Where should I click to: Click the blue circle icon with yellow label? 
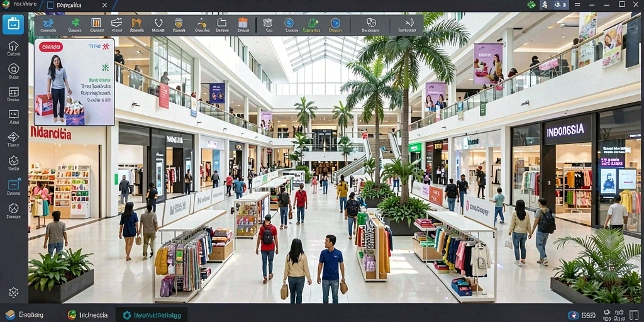(x=336, y=23)
